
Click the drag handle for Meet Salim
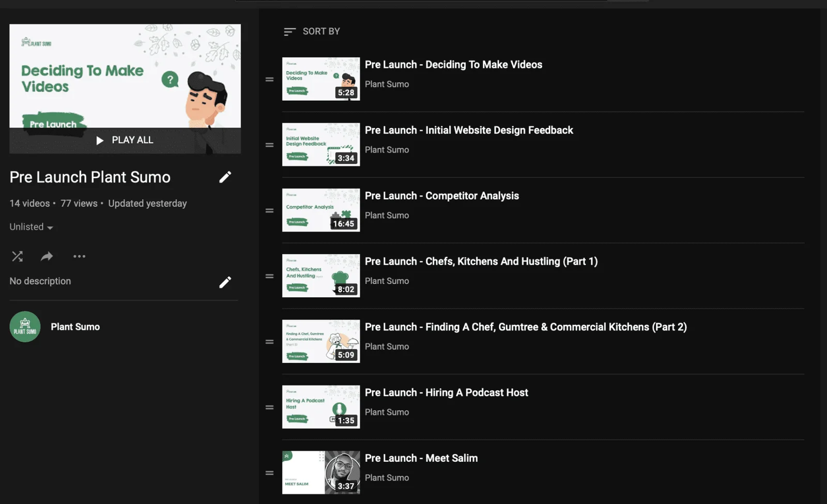tap(269, 473)
